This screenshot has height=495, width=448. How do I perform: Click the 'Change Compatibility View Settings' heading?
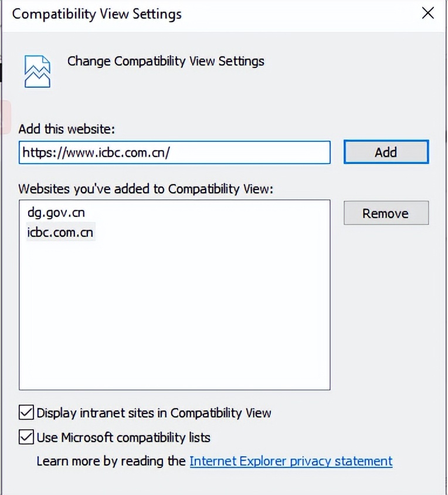pyautogui.click(x=165, y=61)
